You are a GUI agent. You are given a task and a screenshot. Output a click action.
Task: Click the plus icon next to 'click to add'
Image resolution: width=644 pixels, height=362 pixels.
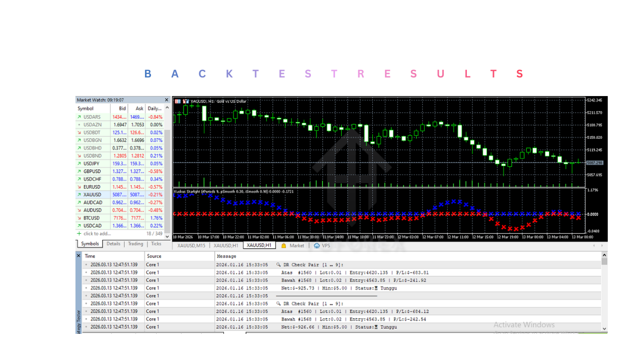pos(78,233)
